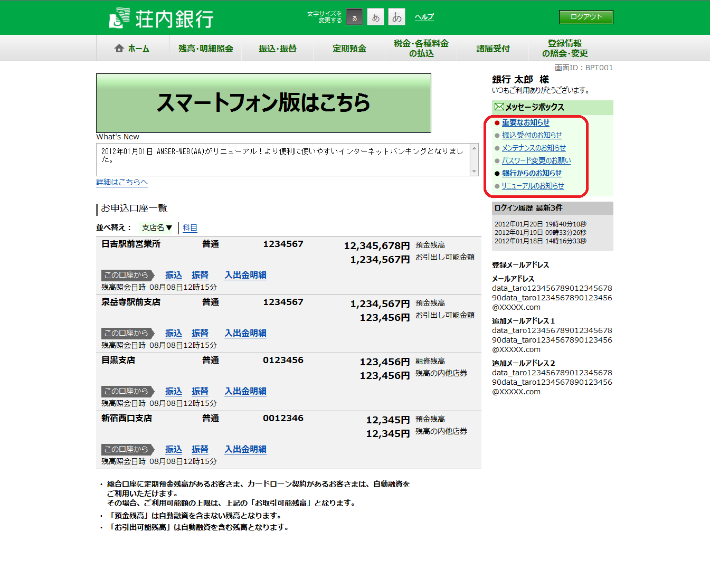The image size is (710, 588).
Task: Select the medium font size button
Action: 375,17
